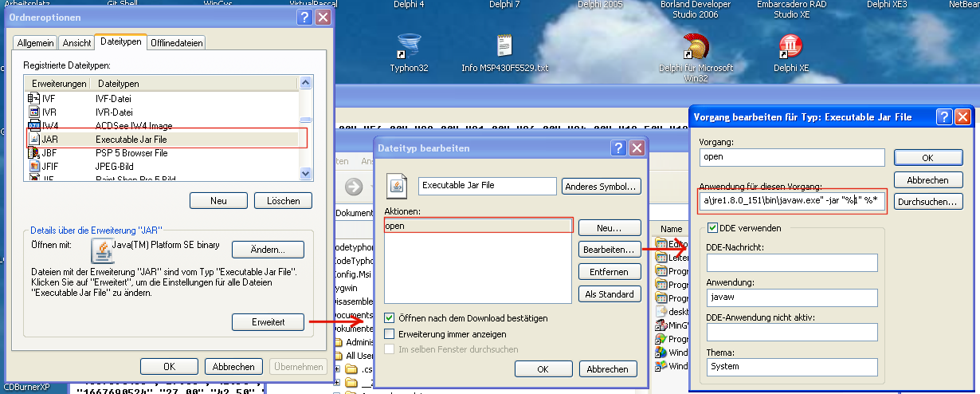Open the Typhon32 desktop shortcut icon
980x394 pixels.
409,46
